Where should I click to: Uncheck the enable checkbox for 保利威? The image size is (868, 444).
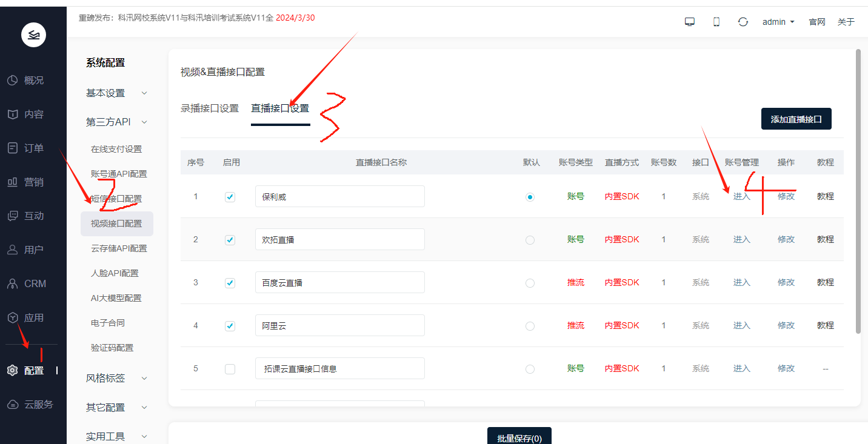230,197
